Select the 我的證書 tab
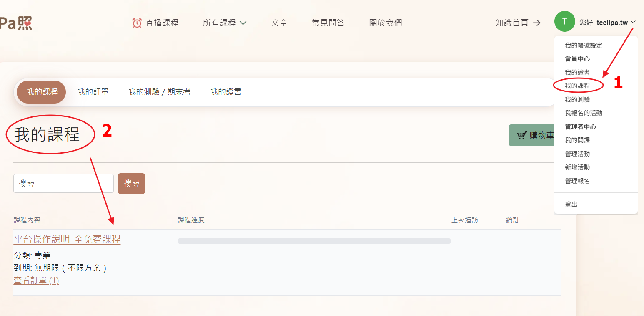 pos(226,92)
